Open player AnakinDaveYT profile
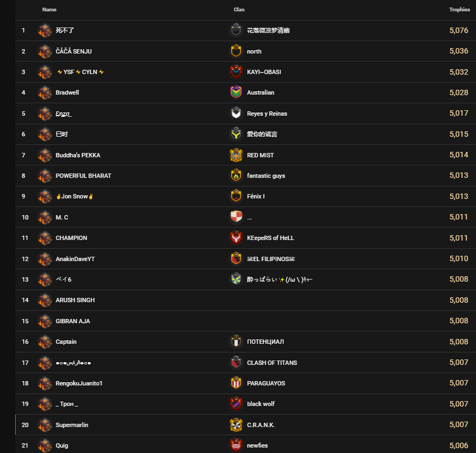Screen dimensions: 476x453 pyautogui.click(x=75, y=259)
